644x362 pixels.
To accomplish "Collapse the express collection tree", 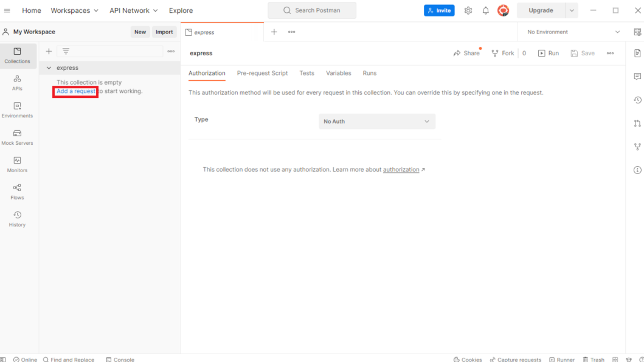I will (x=49, y=68).
